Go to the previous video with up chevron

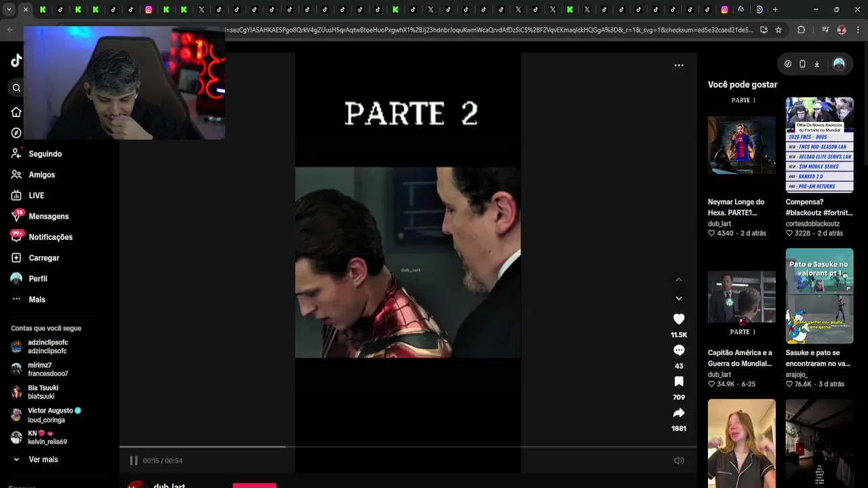point(679,279)
